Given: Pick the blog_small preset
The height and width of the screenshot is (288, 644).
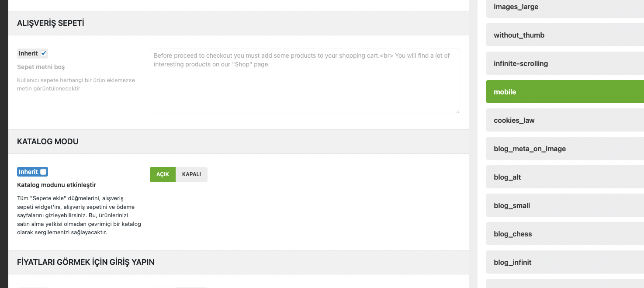Looking at the screenshot, I should [x=564, y=205].
